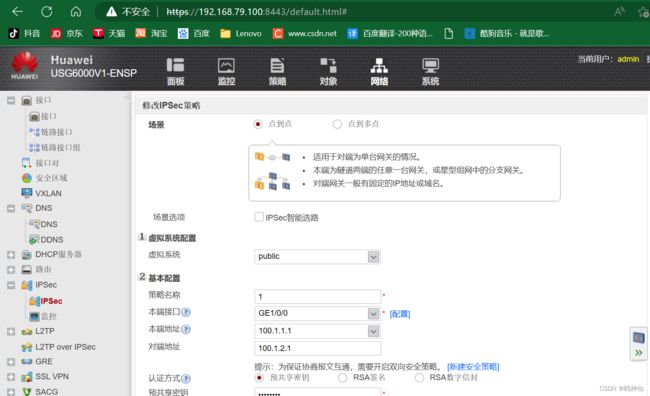Click the browser address bar URL
The width and height of the screenshot is (650, 396).
(256, 12)
